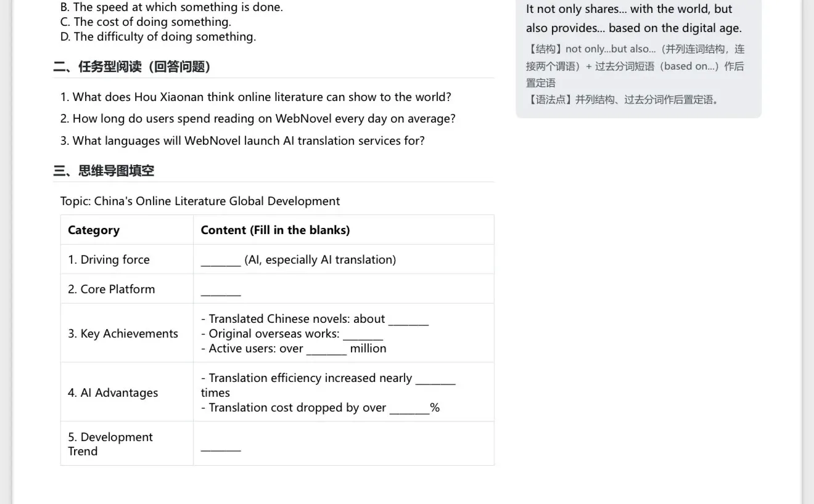Click the sentence It not only shares

[x=634, y=18]
